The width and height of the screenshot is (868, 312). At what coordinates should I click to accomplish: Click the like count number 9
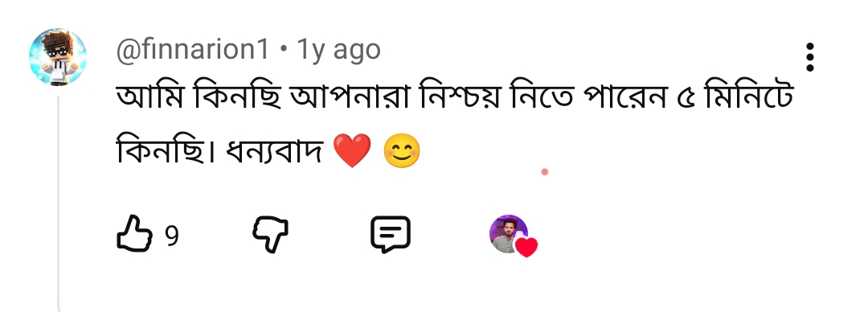pos(172,236)
